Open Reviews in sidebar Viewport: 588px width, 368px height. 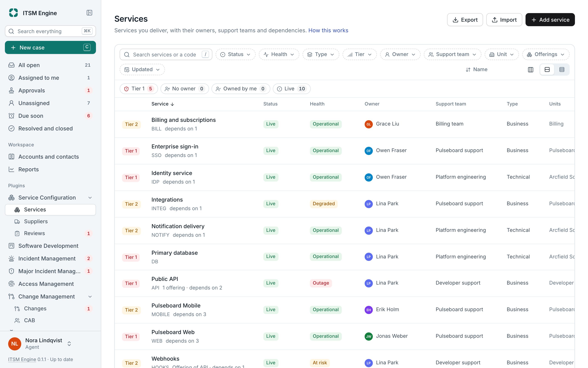(x=50, y=233)
